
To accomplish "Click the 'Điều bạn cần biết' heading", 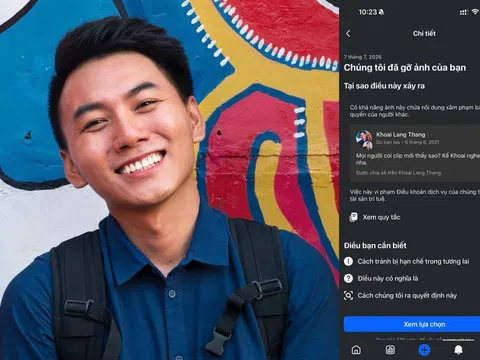I will pyautogui.click(x=375, y=246).
